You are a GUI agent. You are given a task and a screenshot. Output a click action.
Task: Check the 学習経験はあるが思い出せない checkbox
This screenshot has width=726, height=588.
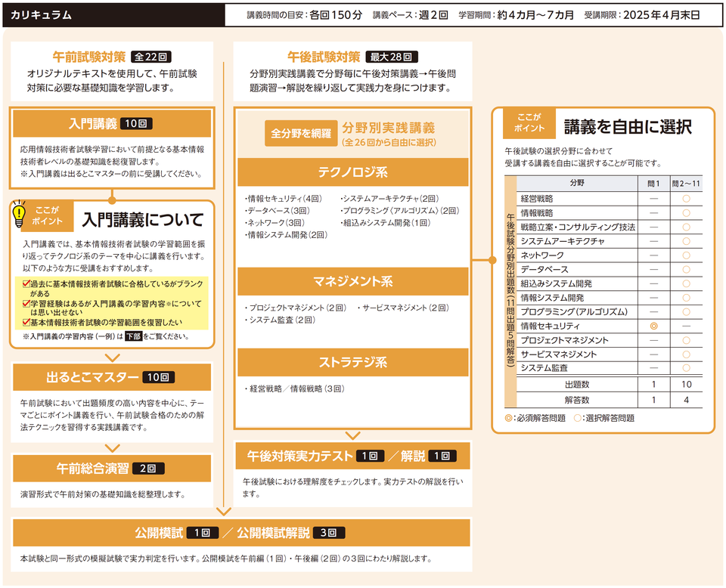coord(26,304)
